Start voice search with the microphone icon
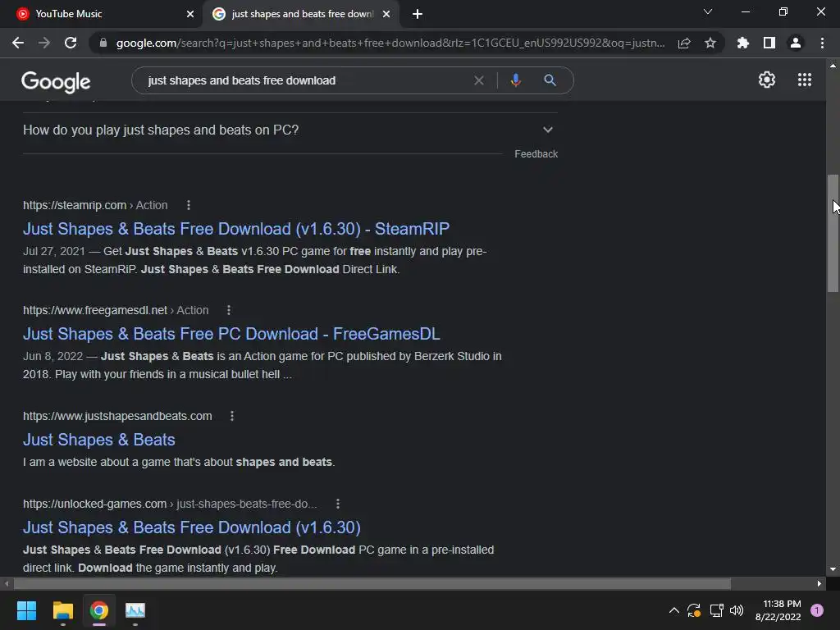 (x=515, y=80)
